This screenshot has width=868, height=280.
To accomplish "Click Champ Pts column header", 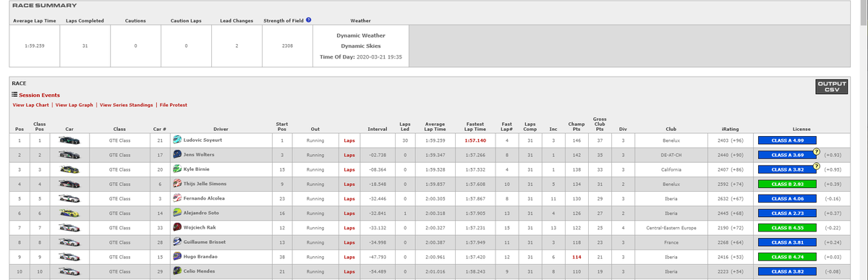I will tap(576, 126).
